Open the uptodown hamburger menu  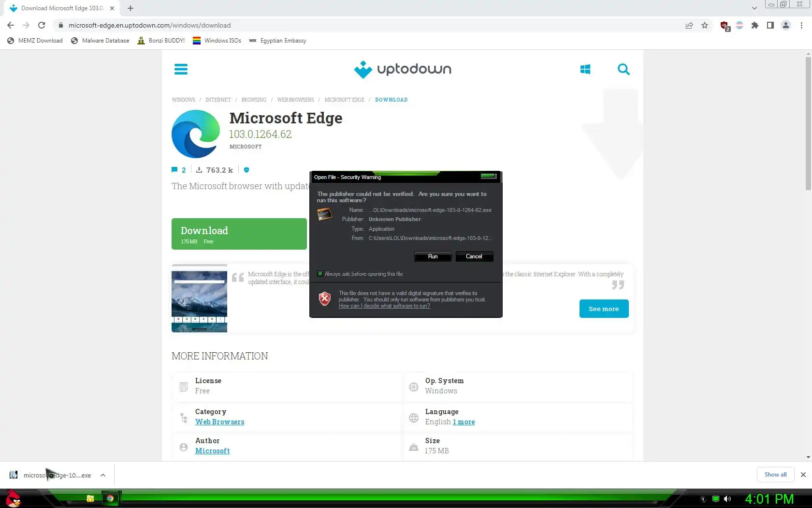click(181, 69)
